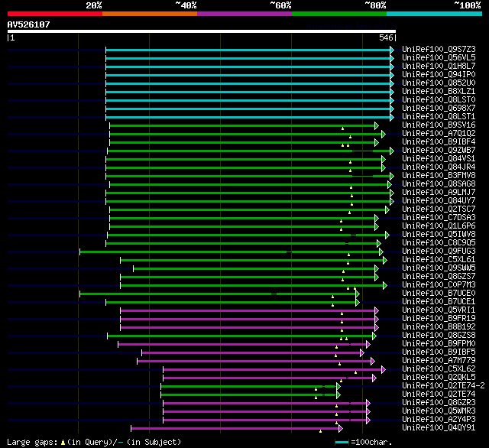Click the purple arrowhead of the UniRef100_Q5VRI1 row

[377, 310]
